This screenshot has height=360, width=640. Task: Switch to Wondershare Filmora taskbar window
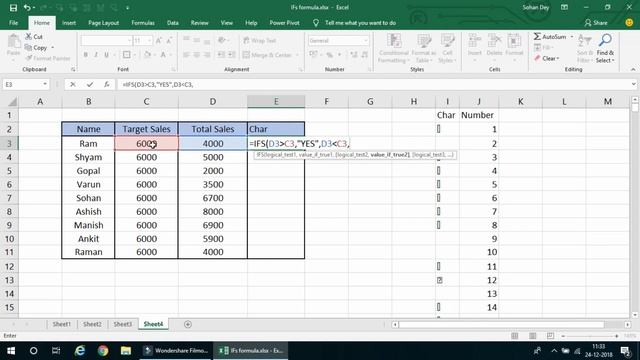[x=176, y=351]
